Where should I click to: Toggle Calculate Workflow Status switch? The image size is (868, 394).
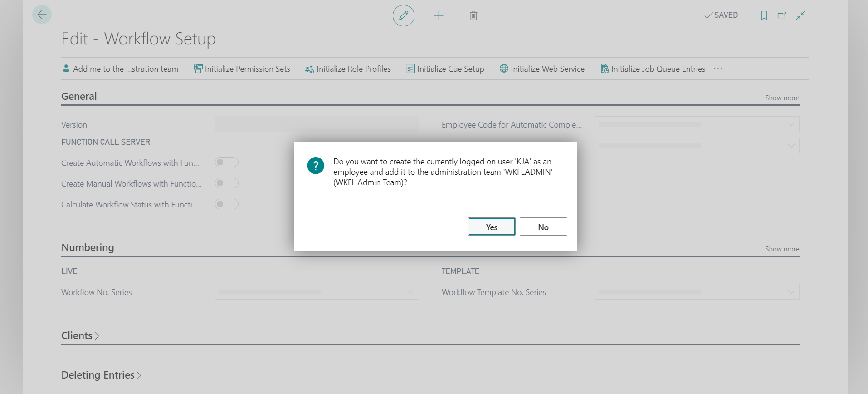coord(226,204)
